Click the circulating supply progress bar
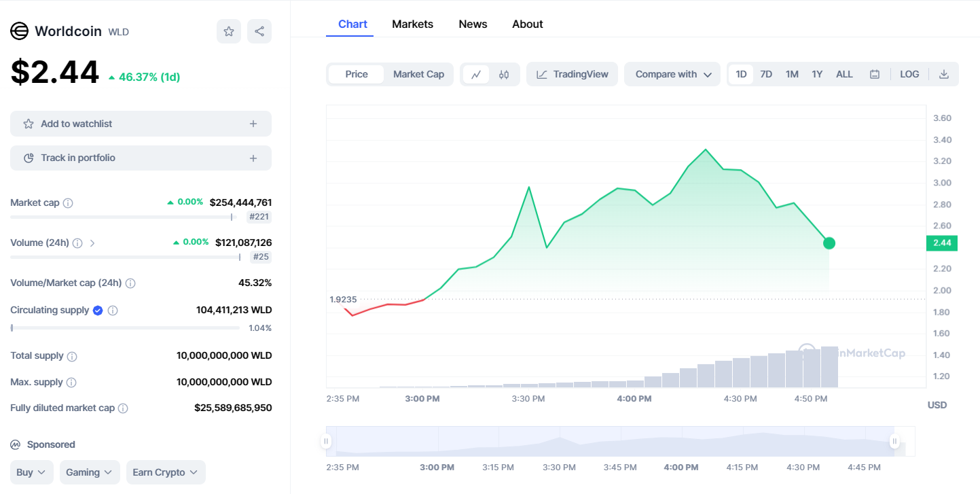 (x=125, y=328)
